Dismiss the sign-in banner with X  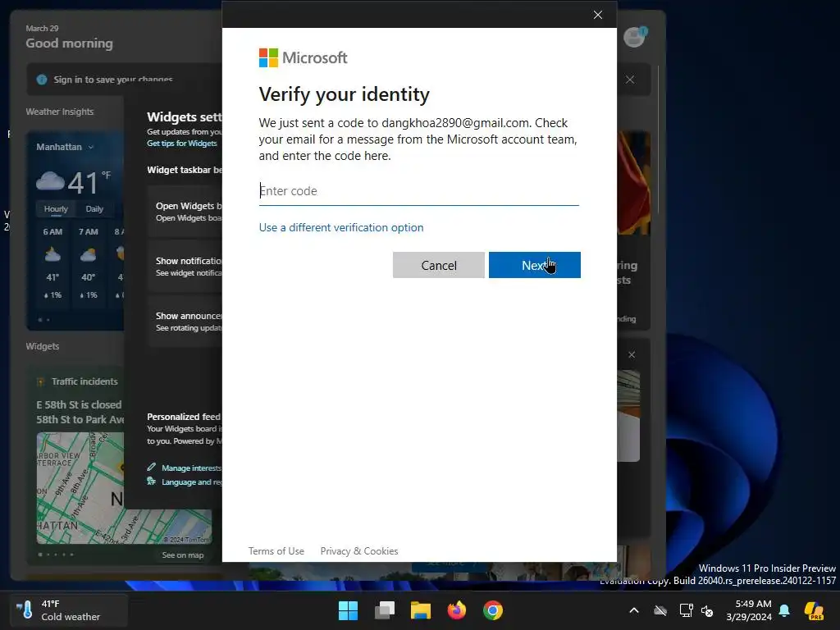(630, 80)
